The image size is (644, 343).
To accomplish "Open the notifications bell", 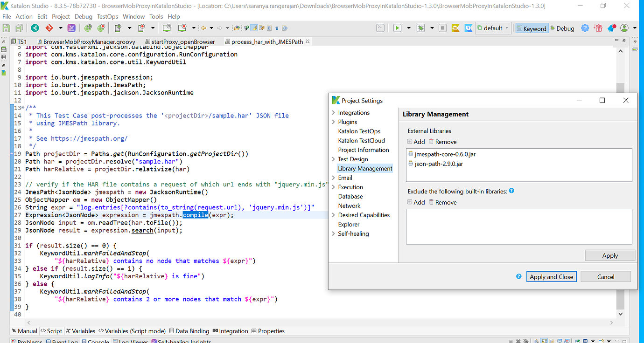I will pyautogui.click(x=611, y=28).
